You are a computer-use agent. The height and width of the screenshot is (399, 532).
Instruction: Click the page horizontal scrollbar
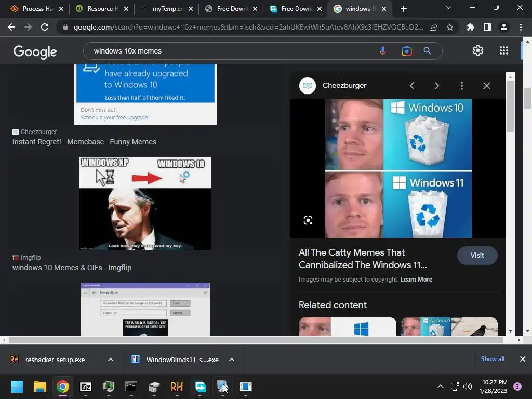(x=256, y=340)
